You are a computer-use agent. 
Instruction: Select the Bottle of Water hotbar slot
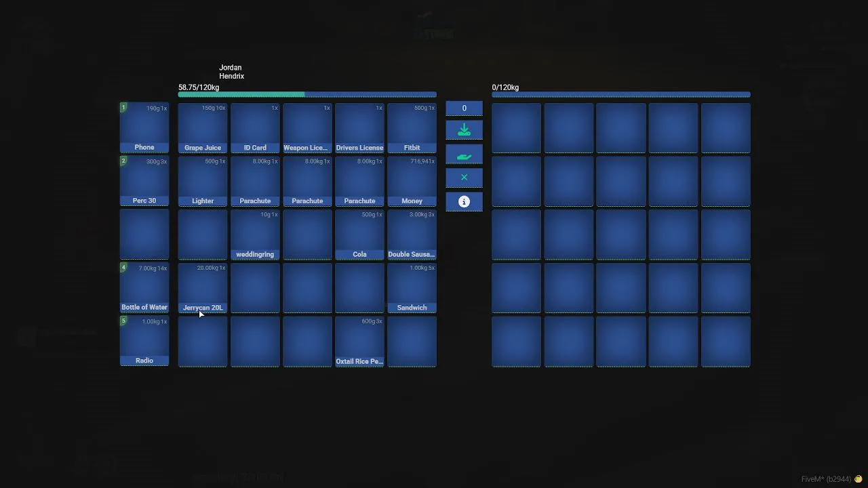144,288
